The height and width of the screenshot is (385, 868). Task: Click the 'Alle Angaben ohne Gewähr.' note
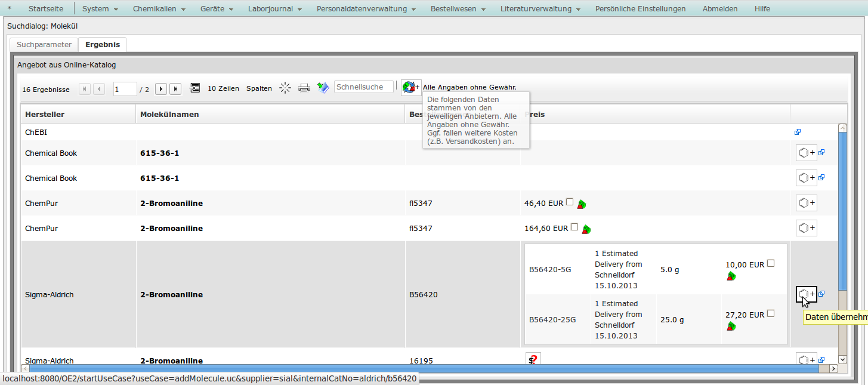pyautogui.click(x=469, y=87)
